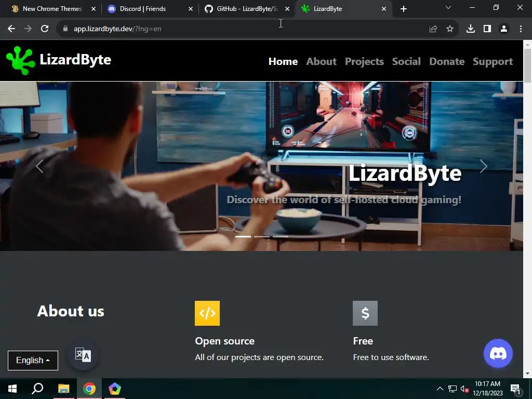Viewport: 532px width, 399px height.
Task: Open Chrome downloads icon
Action: (x=470, y=29)
